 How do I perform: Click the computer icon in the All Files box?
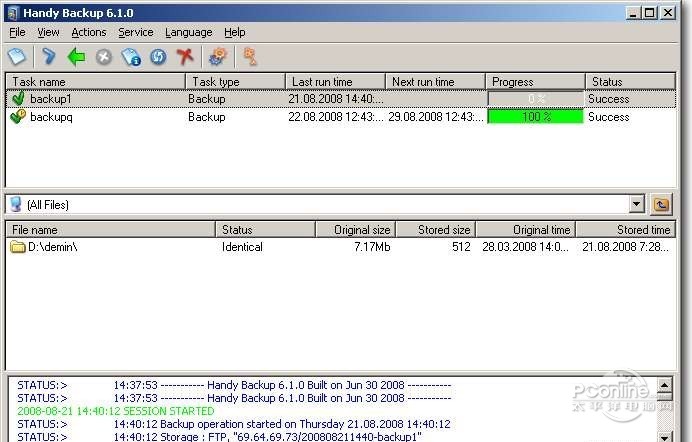[16, 204]
